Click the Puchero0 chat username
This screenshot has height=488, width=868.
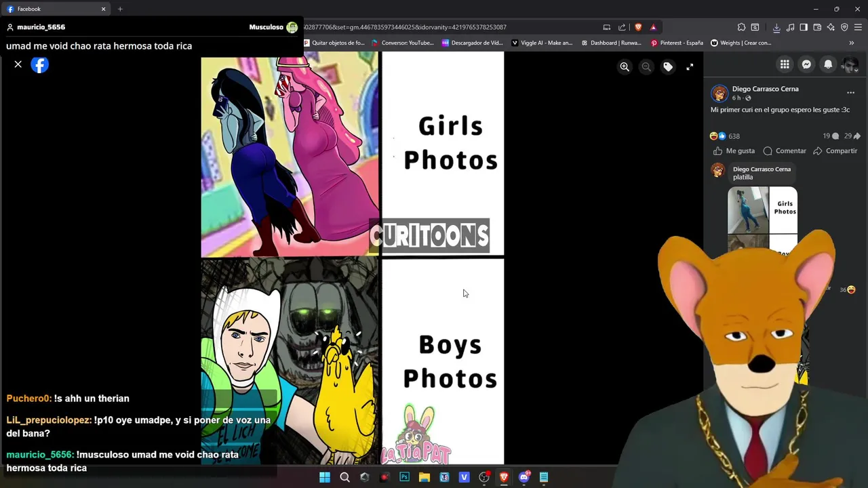29,399
